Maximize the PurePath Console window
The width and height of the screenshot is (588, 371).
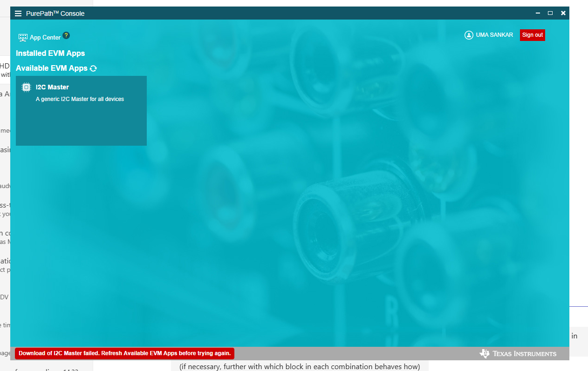pyautogui.click(x=550, y=13)
